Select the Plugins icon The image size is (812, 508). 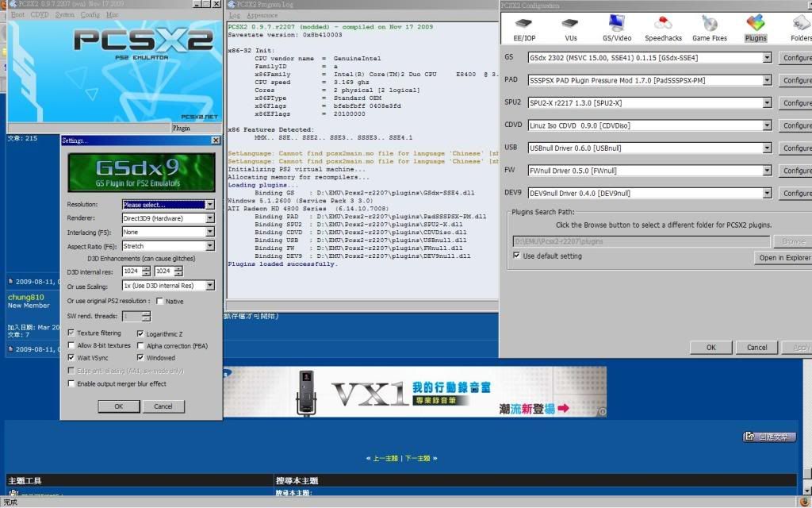click(x=756, y=28)
